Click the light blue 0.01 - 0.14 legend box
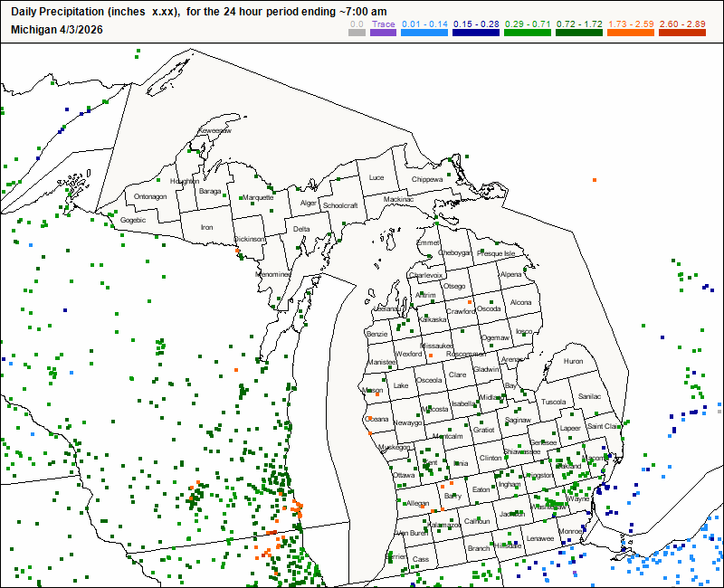This screenshot has height=588, width=724. pos(424,31)
